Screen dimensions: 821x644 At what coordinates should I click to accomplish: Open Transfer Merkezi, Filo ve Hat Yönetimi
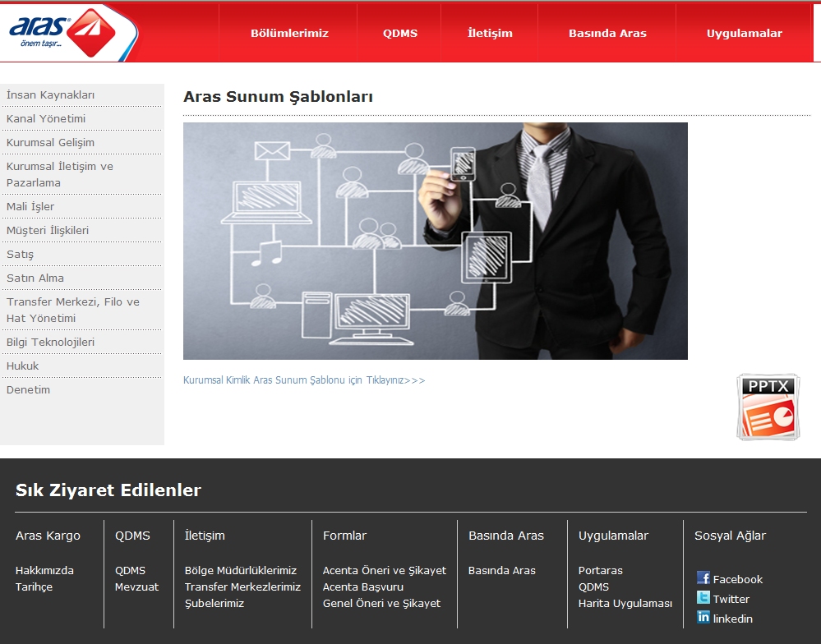point(73,310)
